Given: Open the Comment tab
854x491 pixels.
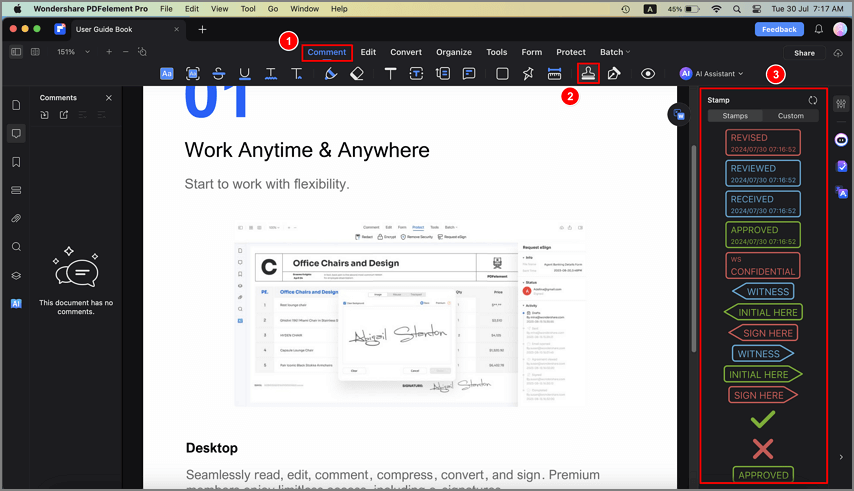Looking at the screenshot, I should (327, 52).
